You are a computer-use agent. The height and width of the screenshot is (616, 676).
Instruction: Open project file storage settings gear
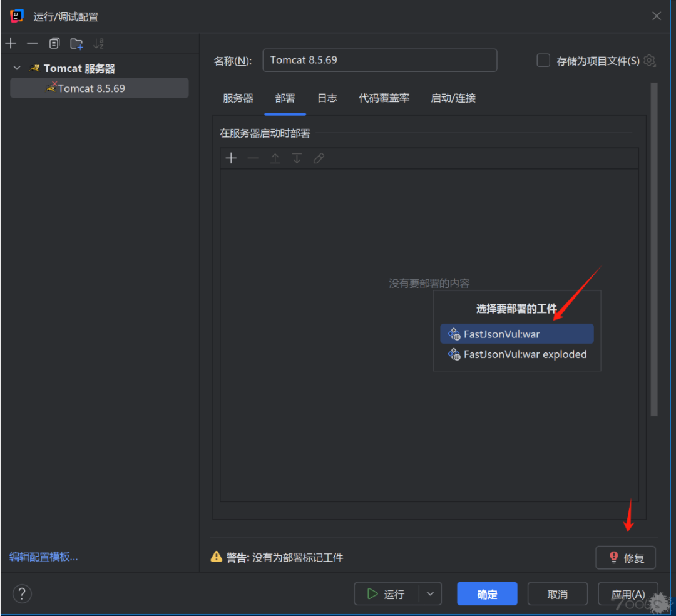(x=649, y=60)
